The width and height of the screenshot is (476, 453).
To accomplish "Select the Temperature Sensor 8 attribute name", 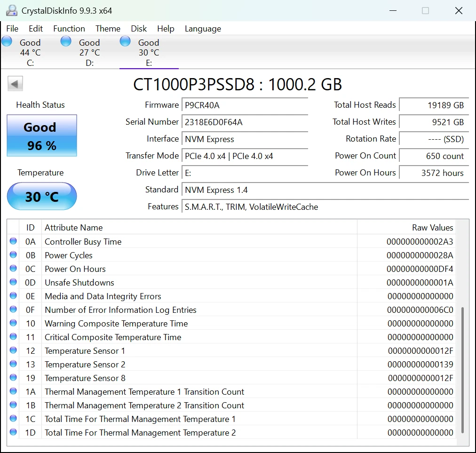I will click(85, 378).
